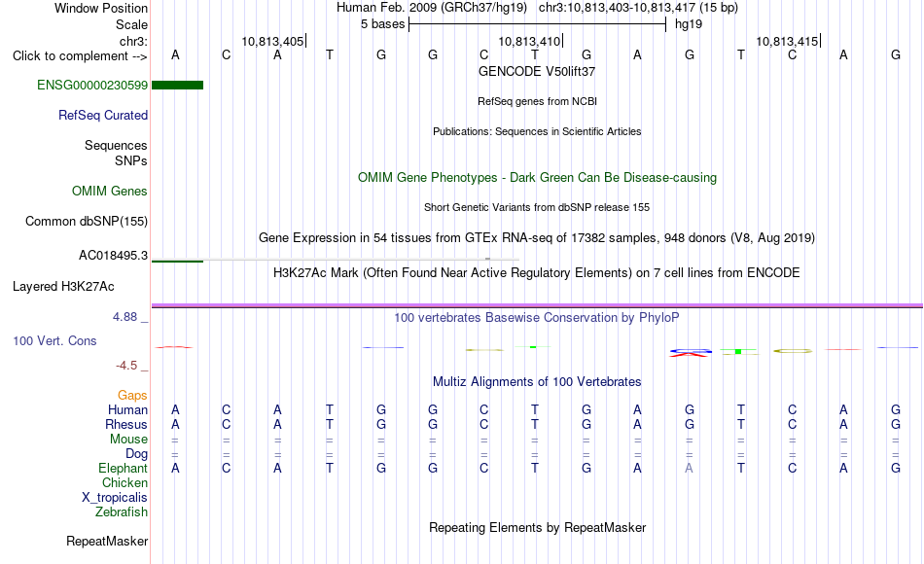The image size is (924, 564).
Task: Click 'RefSeq genes from NCBI' title
Action: (537, 101)
